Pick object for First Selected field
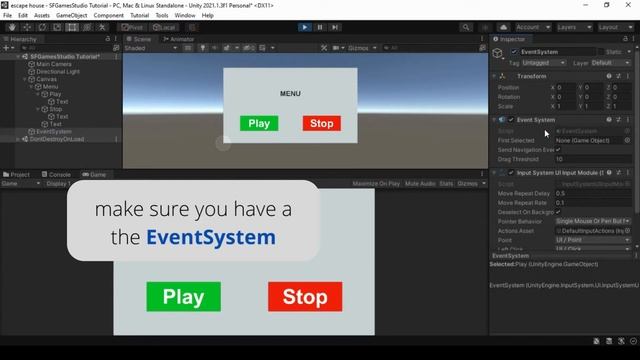The width and height of the screenshot is (640, 360). pyautogui.click(x=627, y=140)
